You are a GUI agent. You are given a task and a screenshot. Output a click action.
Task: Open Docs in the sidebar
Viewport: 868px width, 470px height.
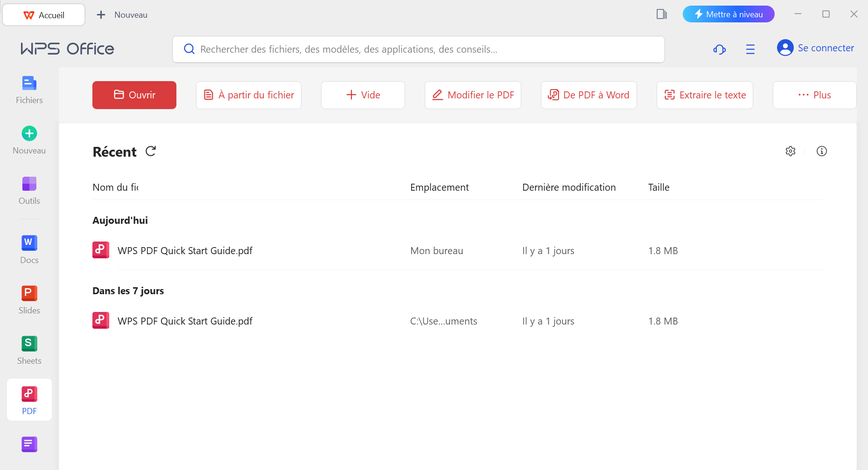pyautogui.click(x=29, y=250)
